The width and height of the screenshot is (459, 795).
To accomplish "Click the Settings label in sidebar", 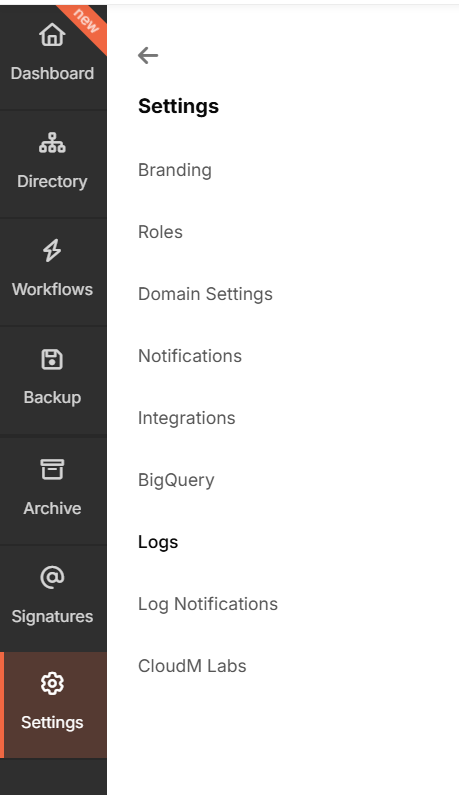I will point(52,722).
